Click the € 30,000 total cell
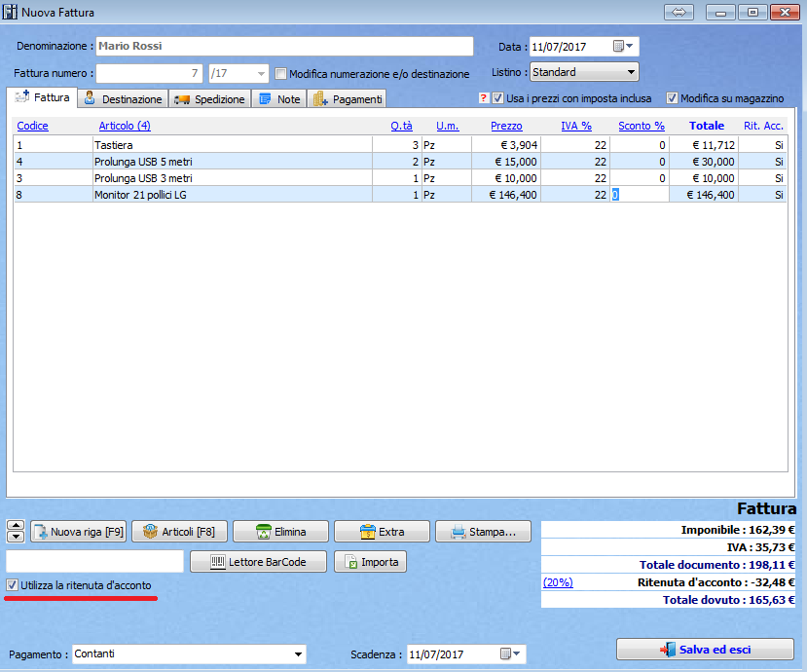Image resolution: width=807 pixels, height=672 pixels. click(704, 162)
